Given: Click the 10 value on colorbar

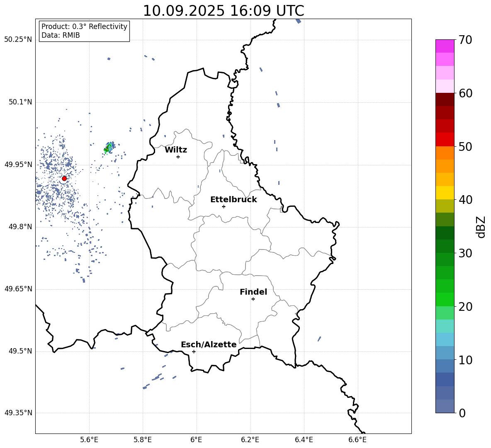Looking at the screenshot, I should (x=465, y=360).
